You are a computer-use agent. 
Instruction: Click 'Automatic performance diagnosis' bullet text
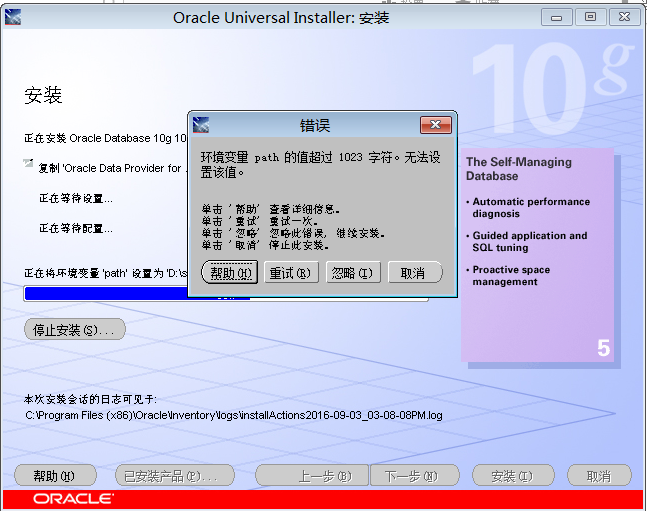pyautogui.click(x=531, y=208)
